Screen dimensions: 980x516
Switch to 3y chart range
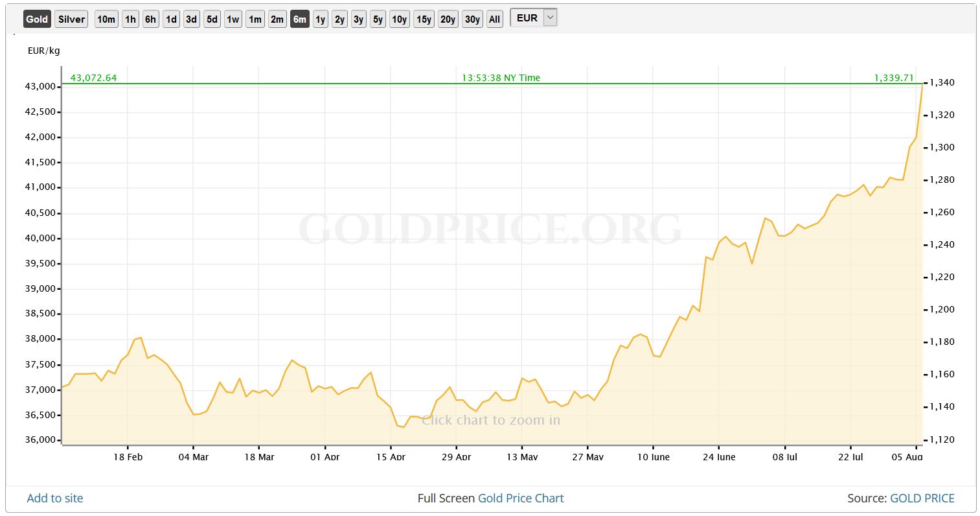(x=358, y=19)
